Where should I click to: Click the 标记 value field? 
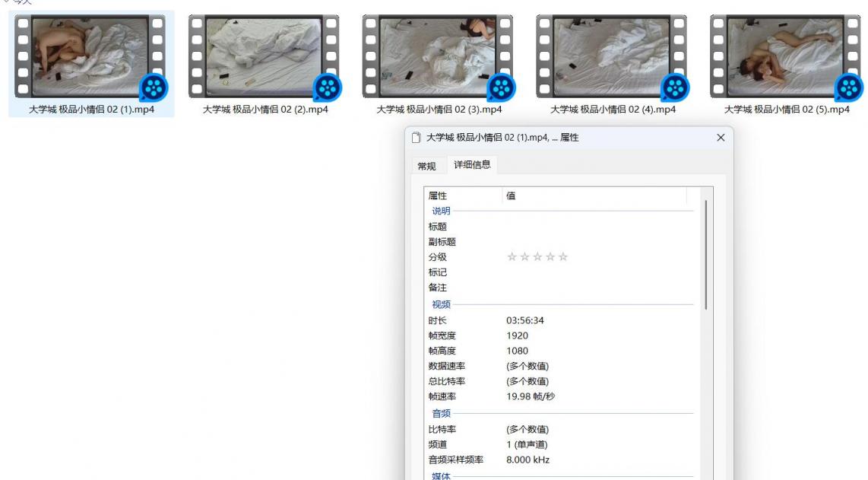pyautogui.click(x=593, y=272)
